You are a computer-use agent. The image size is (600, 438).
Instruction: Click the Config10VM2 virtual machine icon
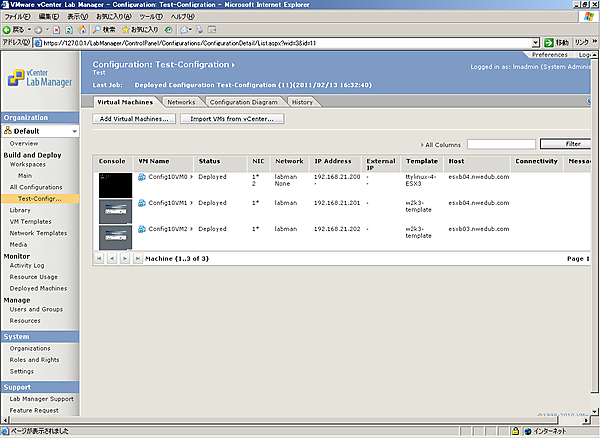pos(142,230)
